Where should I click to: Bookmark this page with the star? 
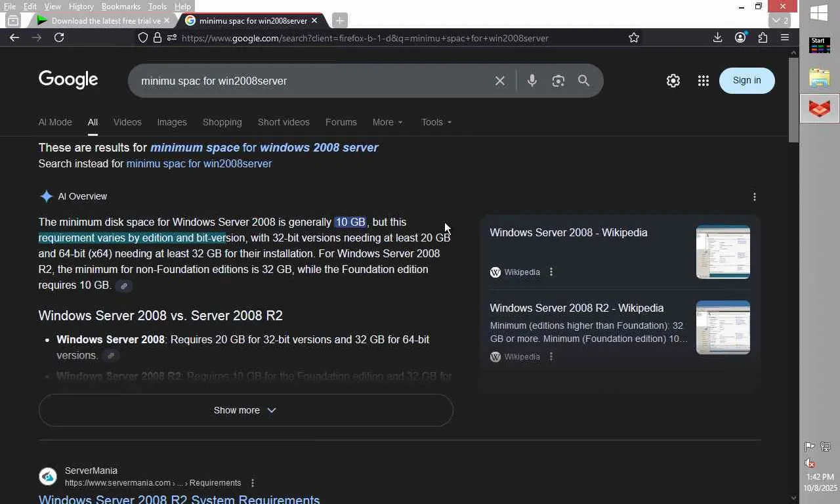tap(634, 38)
